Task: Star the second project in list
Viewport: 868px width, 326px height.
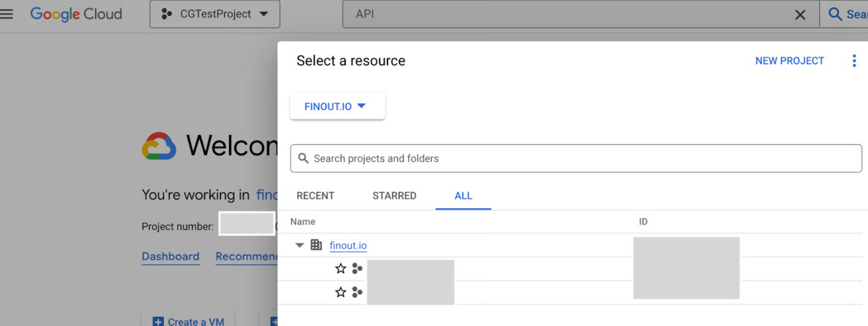Action: (340, 292)
